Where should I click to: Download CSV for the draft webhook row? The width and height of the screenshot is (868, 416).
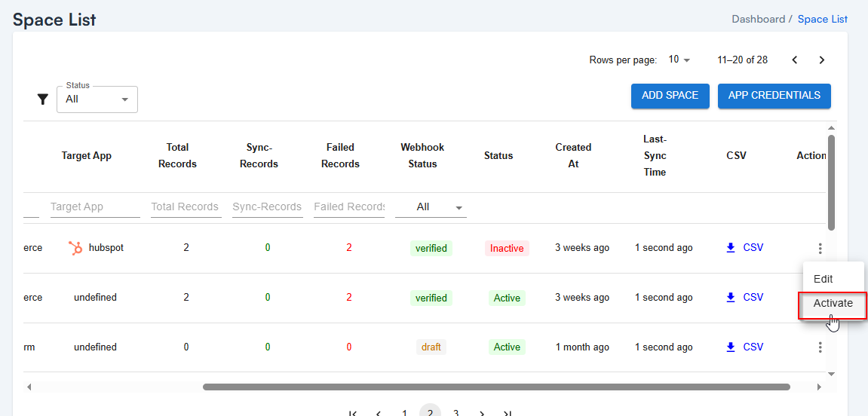tap(744, 347)
